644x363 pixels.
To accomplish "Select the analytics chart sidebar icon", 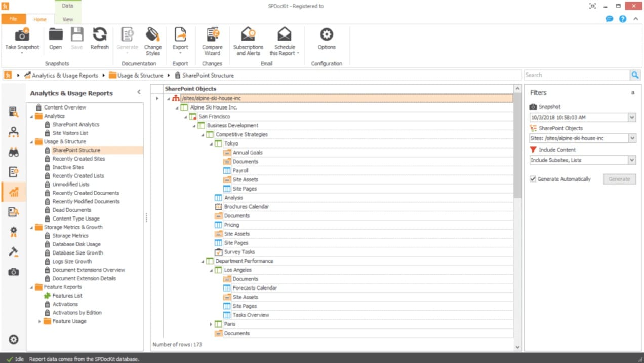I will pos(14,192).
